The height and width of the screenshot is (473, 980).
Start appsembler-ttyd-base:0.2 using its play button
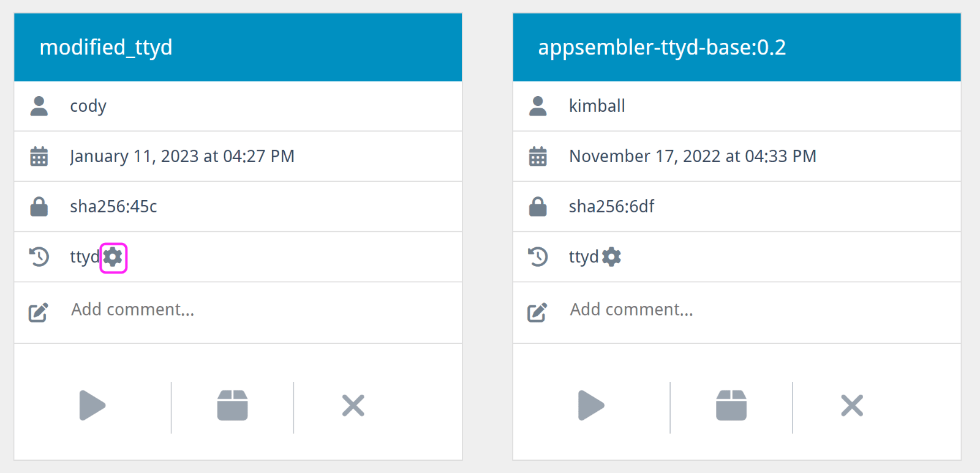pyautogui.click(x=592, y=406)
